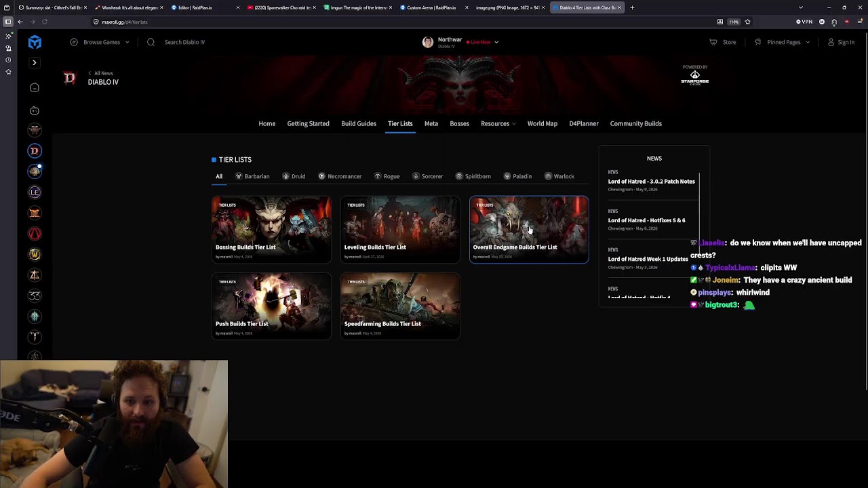The height and width of the screenshot is (488, 868).
Task: Close the Diablo 4 Tier Lists tab
Action: click(x=619, y=7)
